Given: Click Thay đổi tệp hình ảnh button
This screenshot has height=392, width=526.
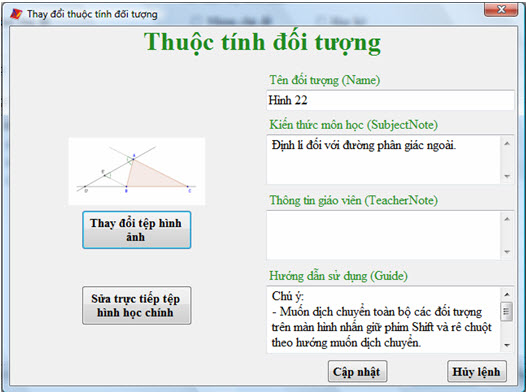Looking at the screenshot, I should (137, 230).
